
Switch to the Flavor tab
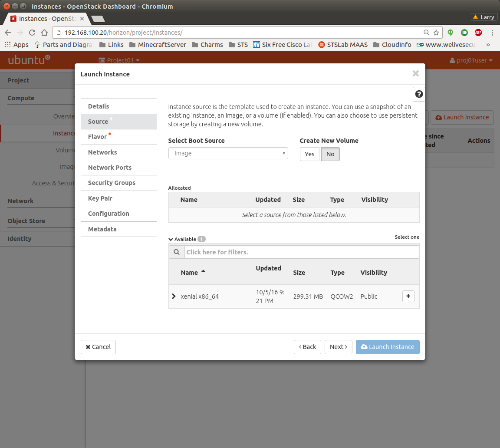tap(97, 137)
